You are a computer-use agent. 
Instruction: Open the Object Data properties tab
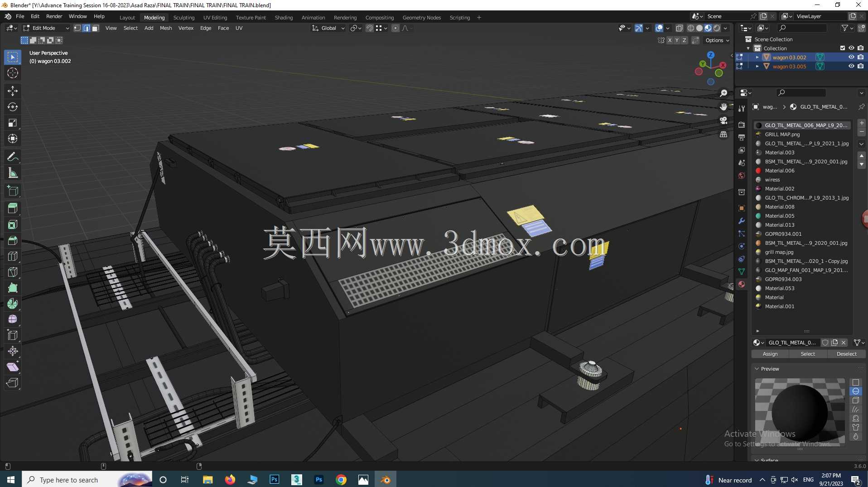click(742, 272)
